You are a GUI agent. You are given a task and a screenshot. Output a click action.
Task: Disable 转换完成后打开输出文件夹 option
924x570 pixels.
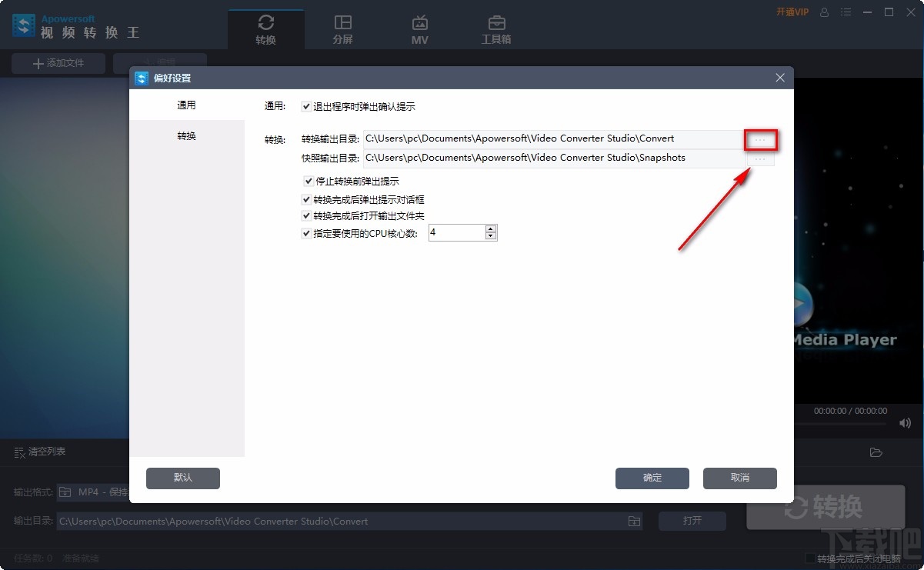306,215
